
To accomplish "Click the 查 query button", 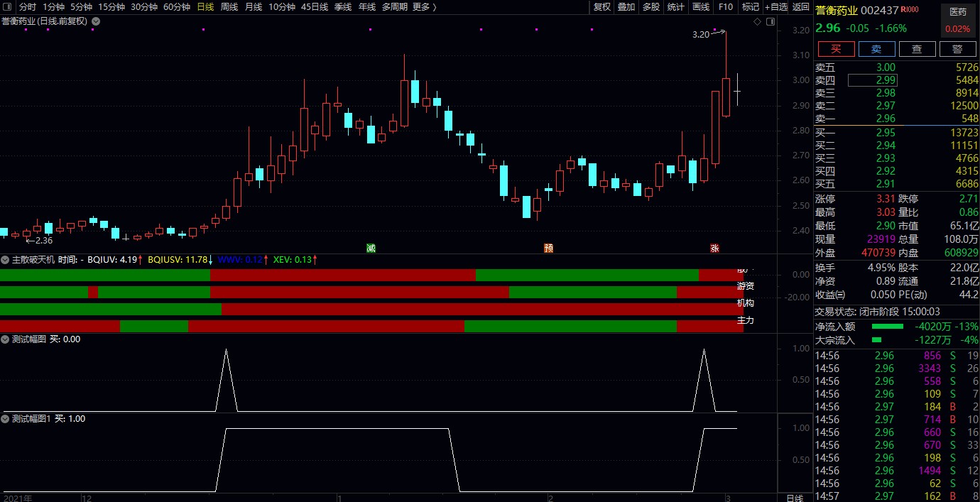I will pos(917,49).
